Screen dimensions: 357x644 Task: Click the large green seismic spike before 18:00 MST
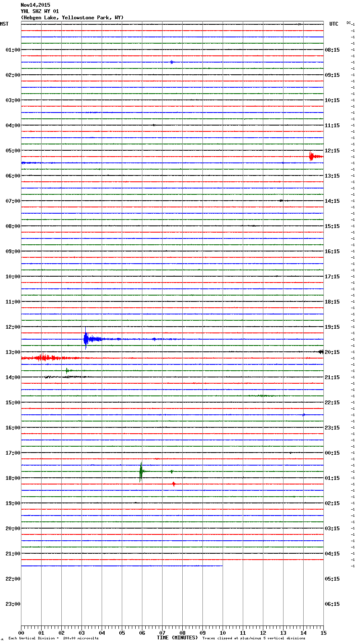[141, 472]
